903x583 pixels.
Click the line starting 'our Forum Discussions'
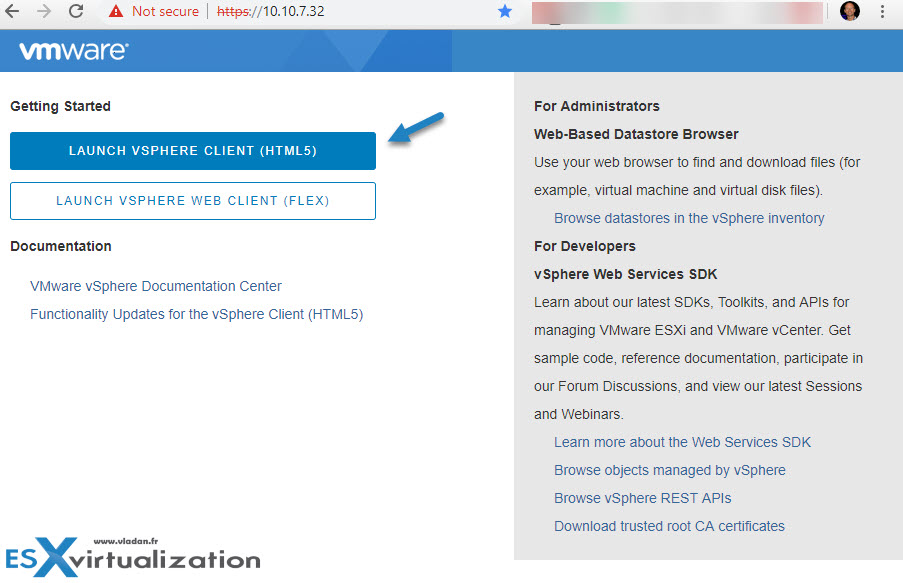click(x=698, y=387)
